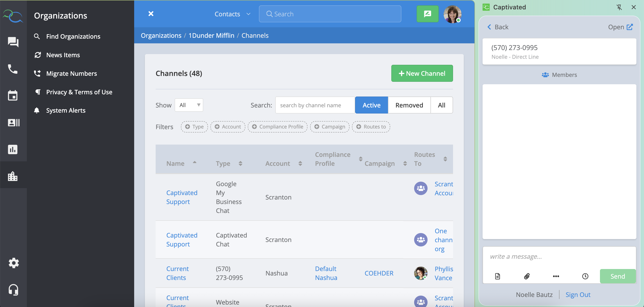Image resolution: width=644 pixels, height=307 pixels.
Task: Show Removed channels
Action: pos(409,105)
